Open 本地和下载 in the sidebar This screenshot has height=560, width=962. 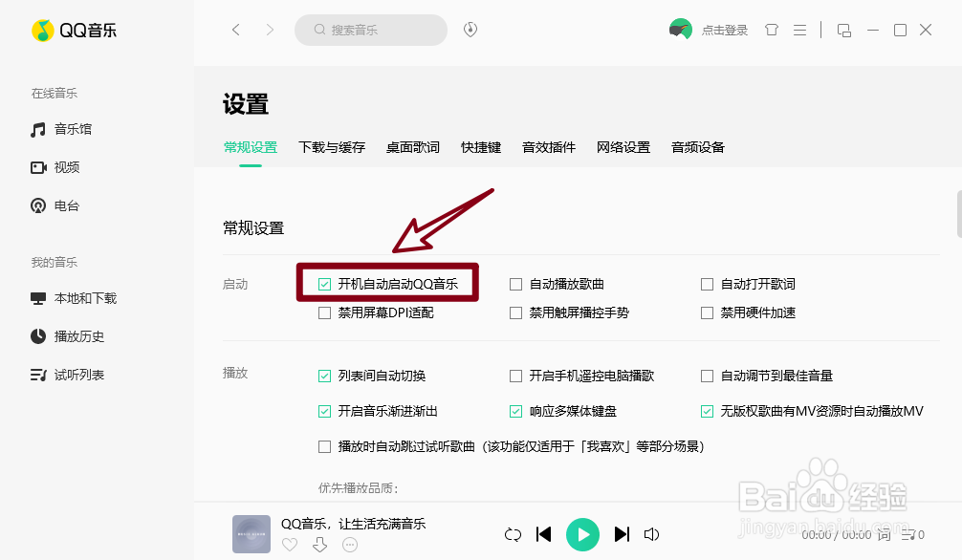pyautogui.click(x=74, y=299)
